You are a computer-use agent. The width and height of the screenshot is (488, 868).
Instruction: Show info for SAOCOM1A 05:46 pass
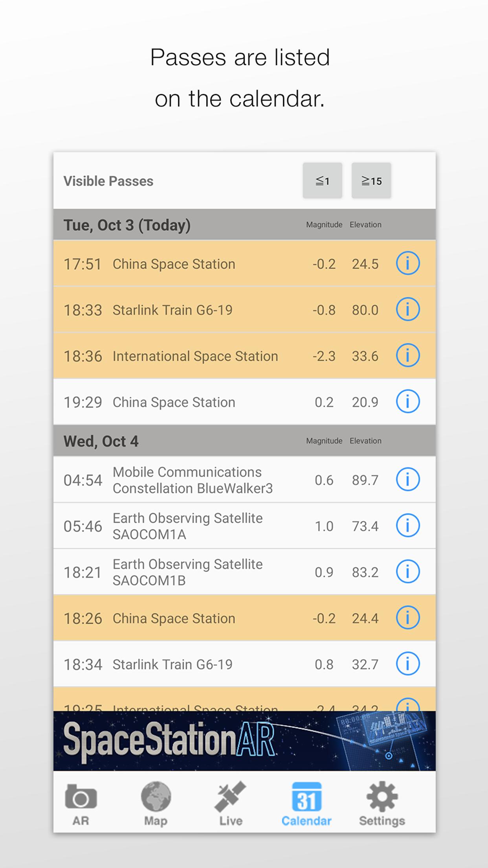pyautogui.click(x=408, y=525)
